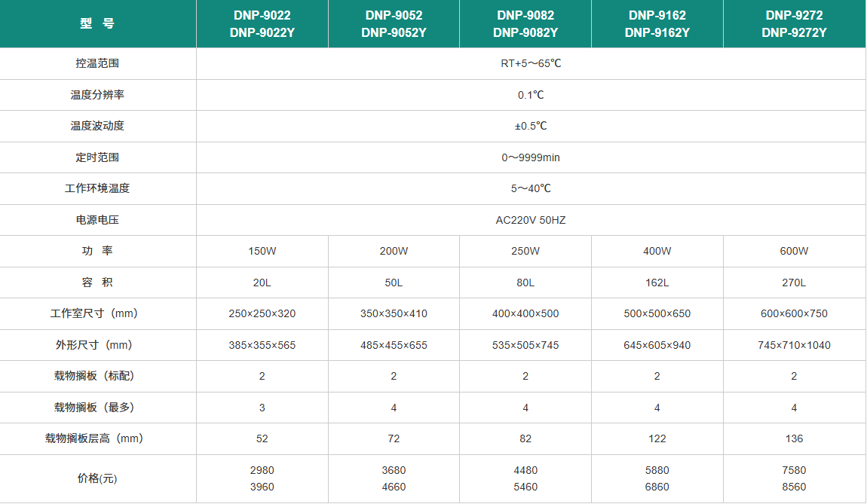Click the 250×250×320 chamber size cell
Screen dimensions: 867x504
point(262,313)
